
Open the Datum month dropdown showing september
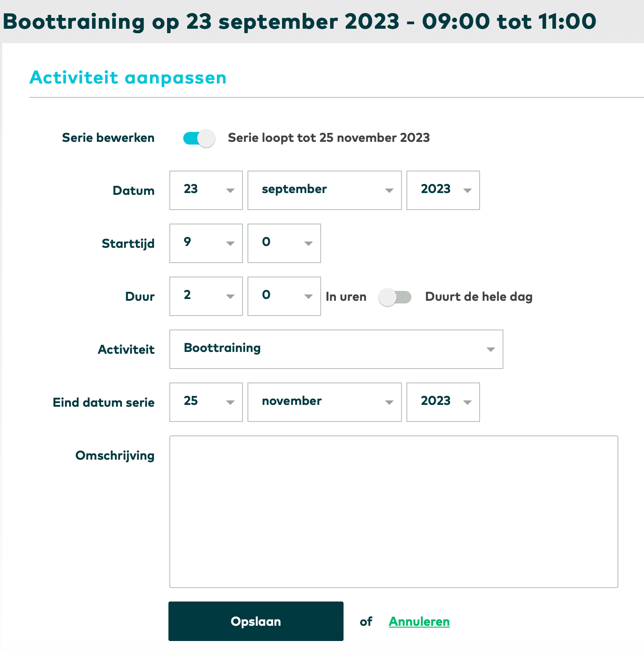click(x=324, y=190)
